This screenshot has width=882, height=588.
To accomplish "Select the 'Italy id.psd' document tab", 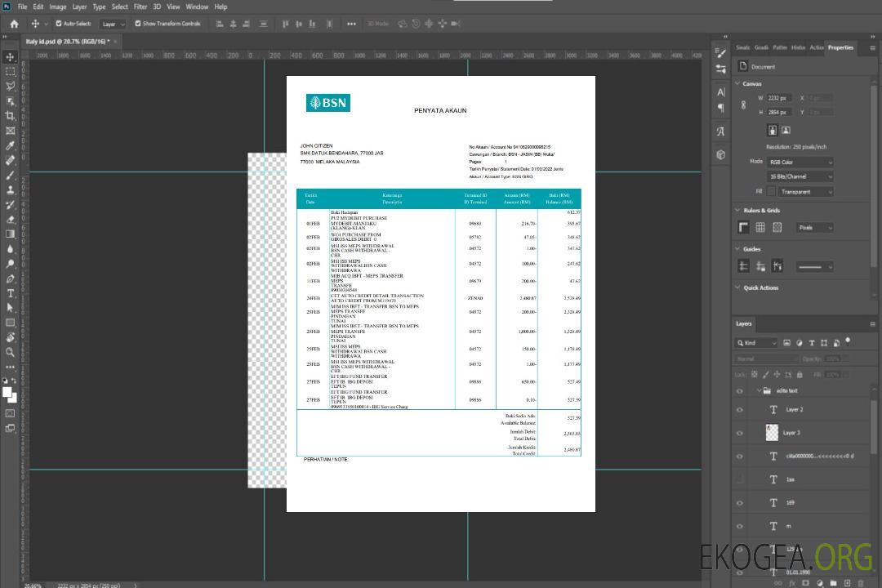I will 68,42.
